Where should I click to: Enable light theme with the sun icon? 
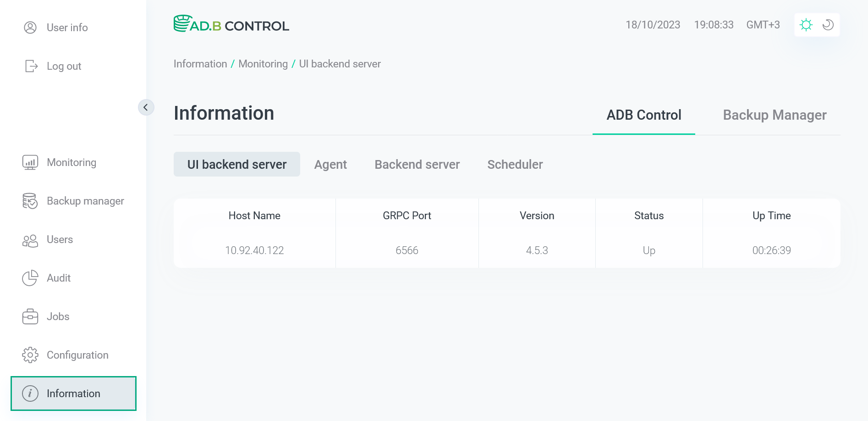click(x=806, y=25)
